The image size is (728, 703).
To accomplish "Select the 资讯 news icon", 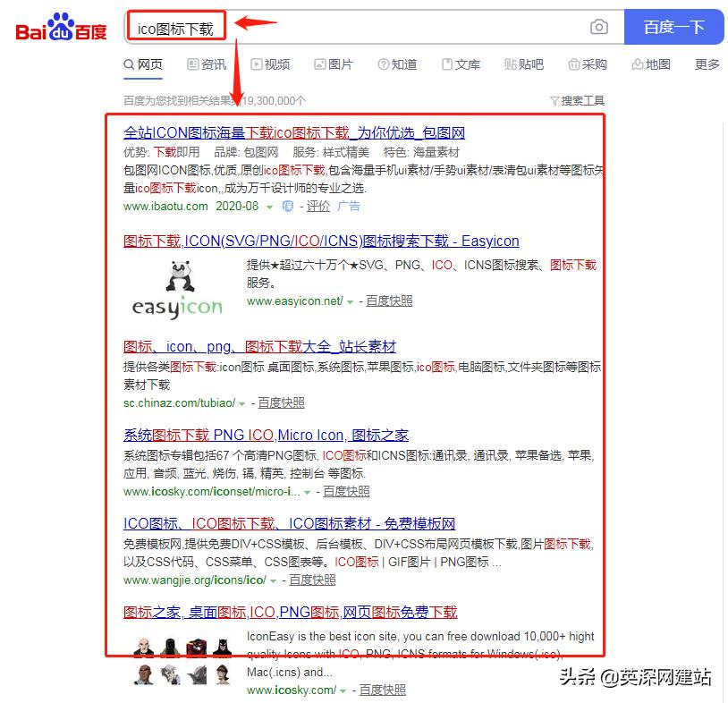I will pyautogui.click(x=191, y=64).
